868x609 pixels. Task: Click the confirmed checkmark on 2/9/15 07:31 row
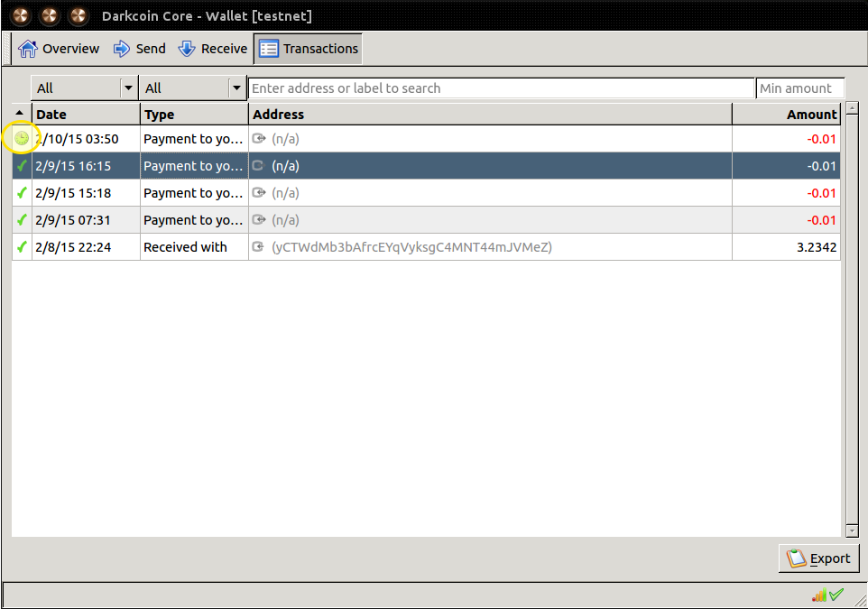click(22, 220)
